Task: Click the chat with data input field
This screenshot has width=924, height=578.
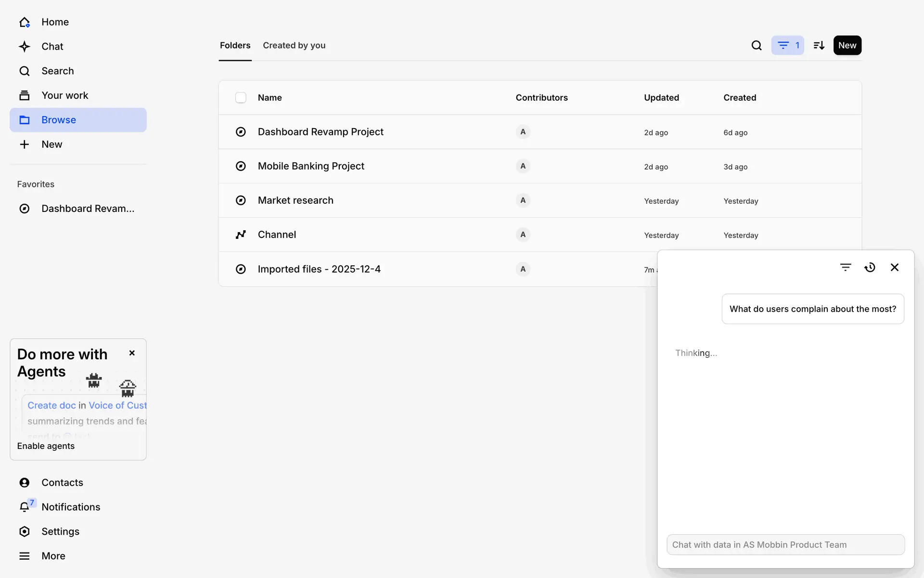Action: coord(785,545)
